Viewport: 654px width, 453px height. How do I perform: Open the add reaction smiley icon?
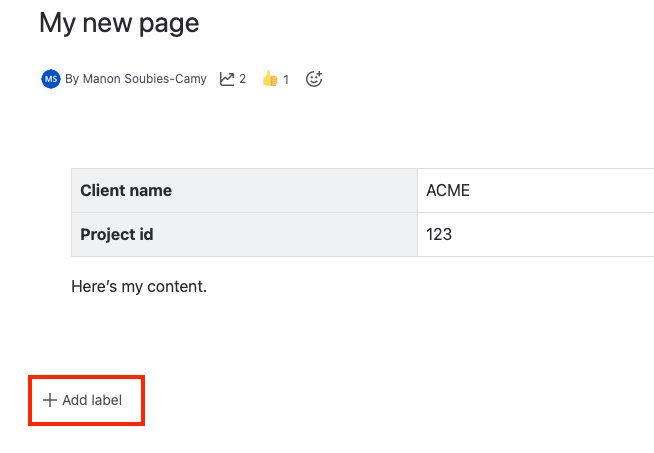tap(314, 79)
